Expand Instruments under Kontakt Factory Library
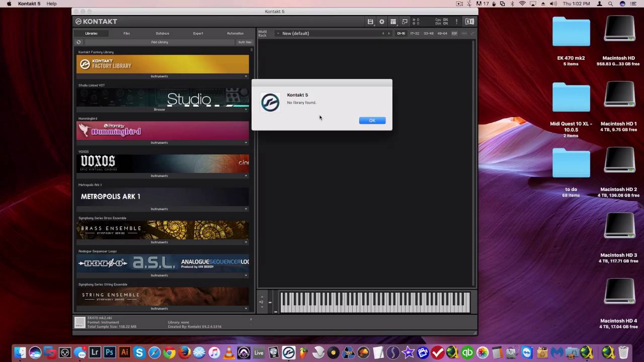The width and height of the screenshot is (644, 362). 163,76
